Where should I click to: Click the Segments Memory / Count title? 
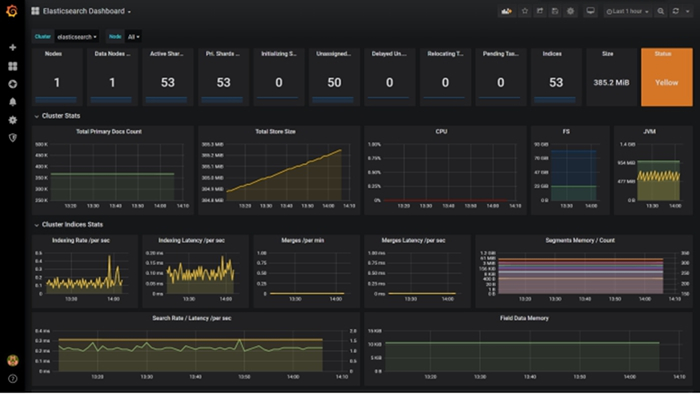point(580,241)
